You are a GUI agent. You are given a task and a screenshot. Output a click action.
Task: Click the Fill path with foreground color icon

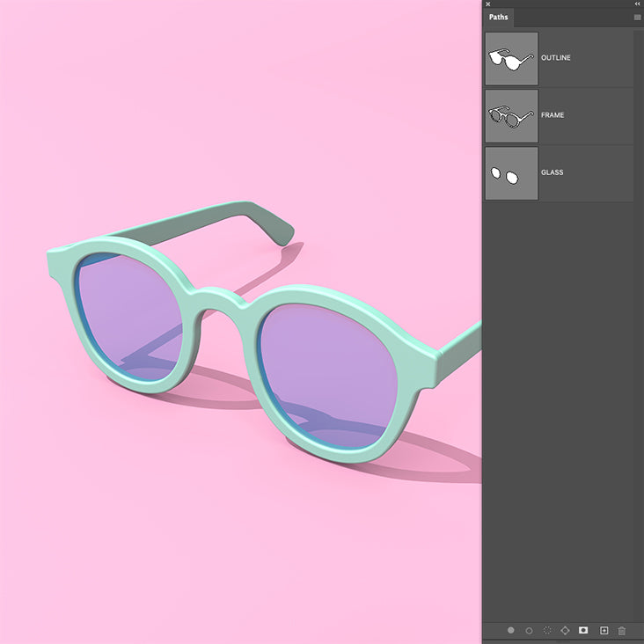(x=510, y=631)
